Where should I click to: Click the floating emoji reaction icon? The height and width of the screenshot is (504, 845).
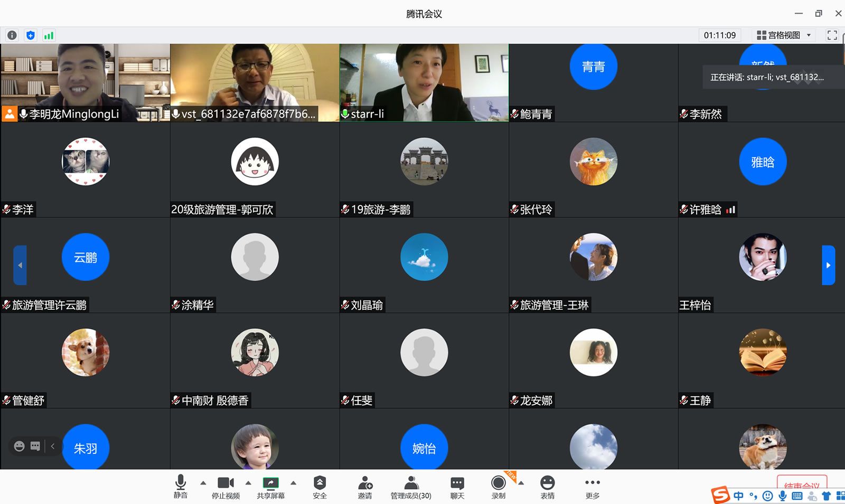click(x=19, y=446)
